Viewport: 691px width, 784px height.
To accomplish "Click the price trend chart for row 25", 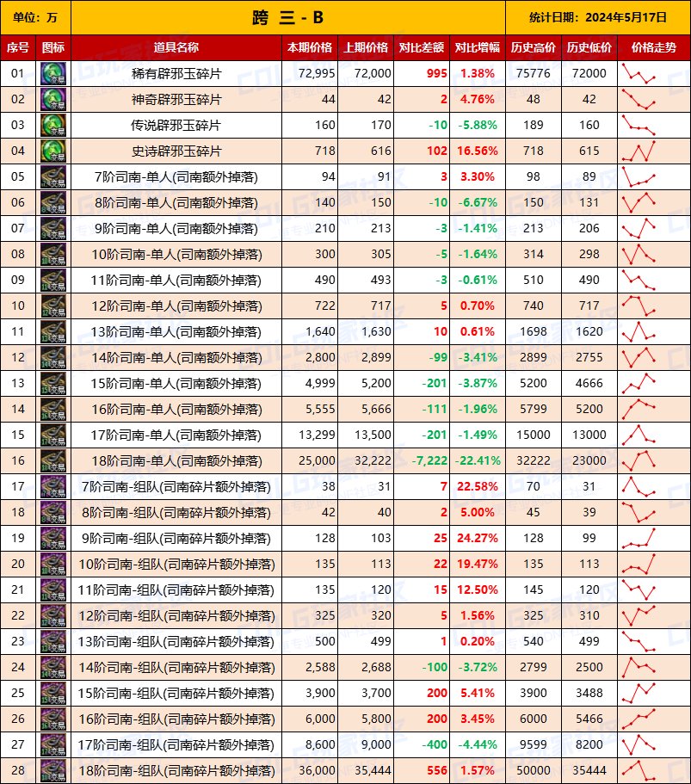I will [x=639, y=693].
